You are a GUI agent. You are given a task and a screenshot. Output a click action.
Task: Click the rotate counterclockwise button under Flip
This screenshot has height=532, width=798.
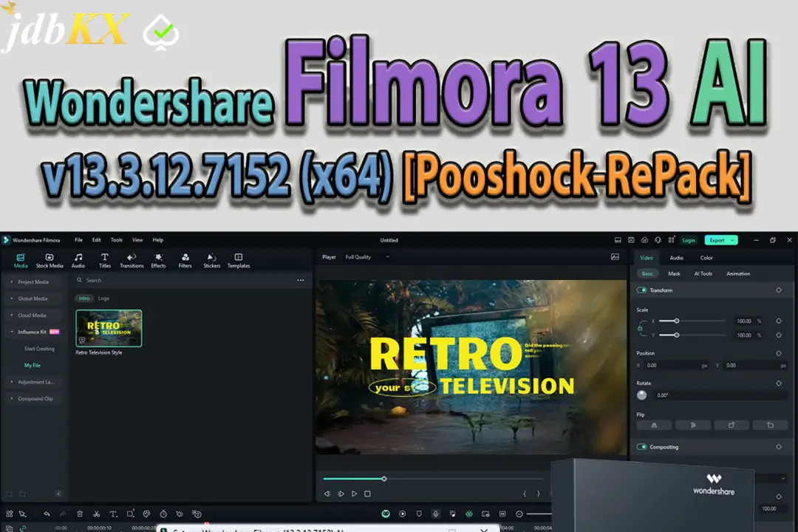770,425
